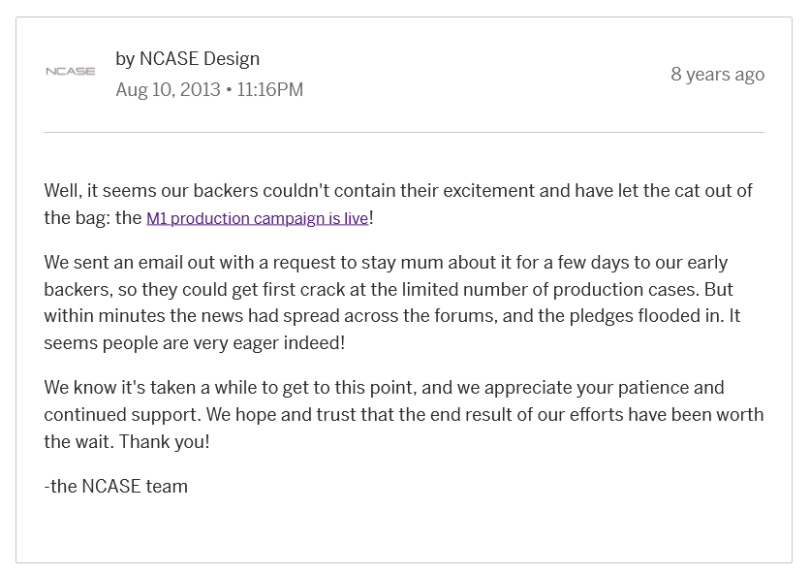Image resolution: width=810 pixels, height=575 pixels.
Task: Click the NCASE logo avatar
Action: [x=70, y=74]
